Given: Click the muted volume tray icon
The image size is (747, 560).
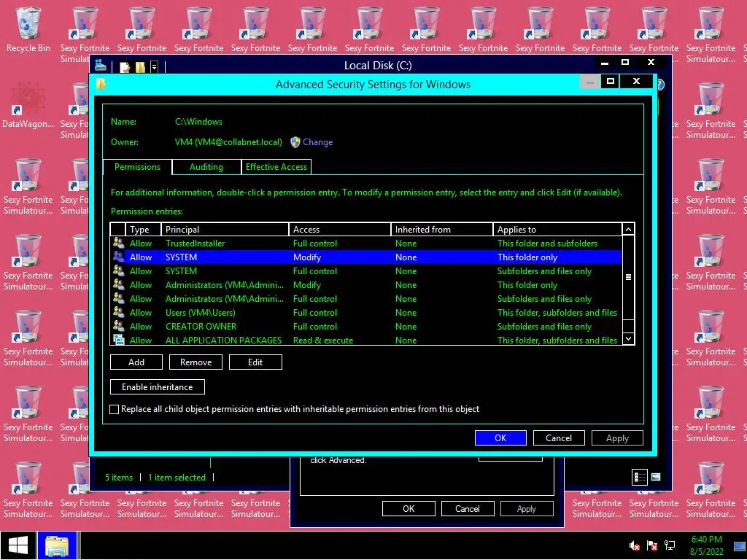Looking at the screenshot, I should 634,545.
